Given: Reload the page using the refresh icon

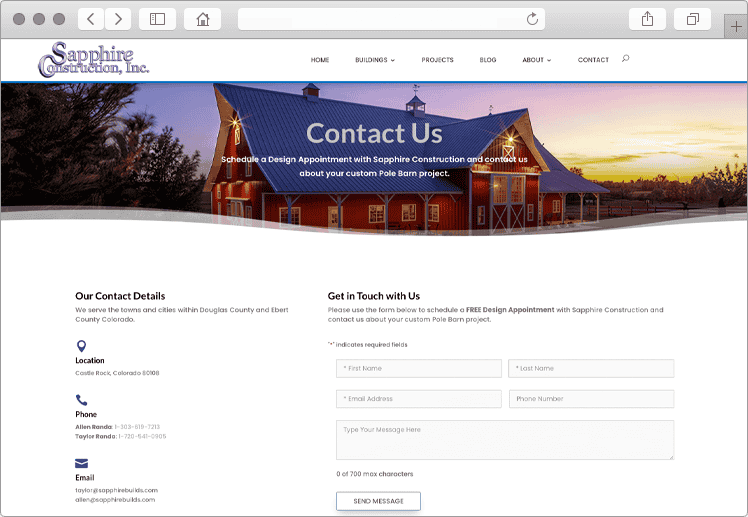Looking at the screenshot, I should tap(532, 19).
